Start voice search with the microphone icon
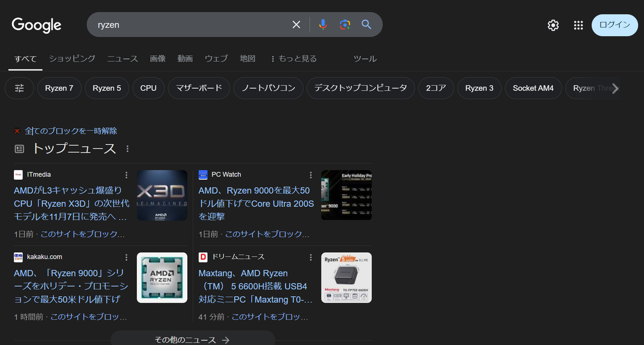 (323, 25)
